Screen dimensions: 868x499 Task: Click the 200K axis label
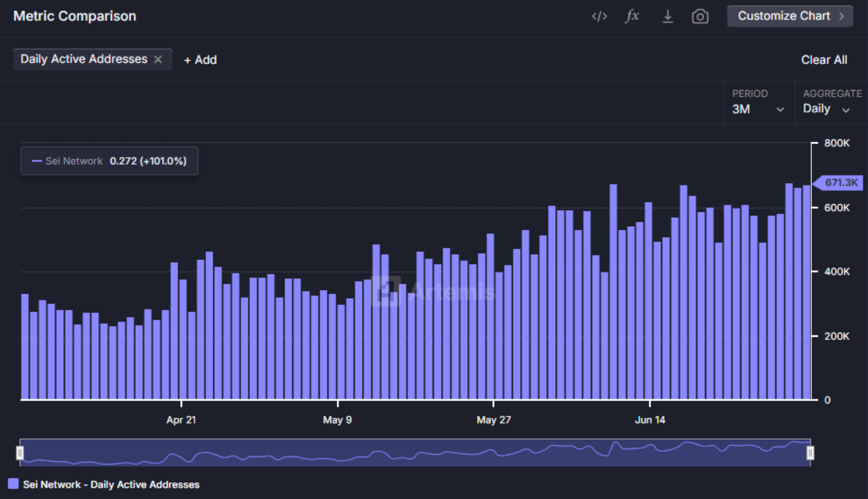coord(837,336)
